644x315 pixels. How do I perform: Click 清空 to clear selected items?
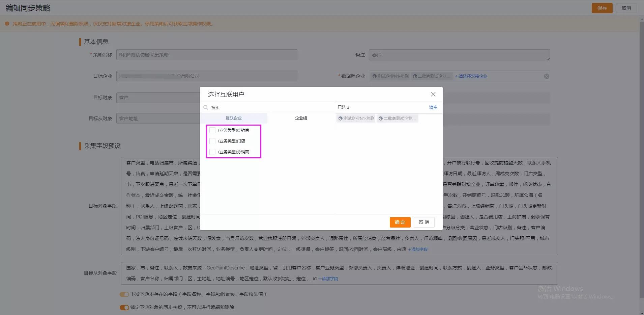433,107
